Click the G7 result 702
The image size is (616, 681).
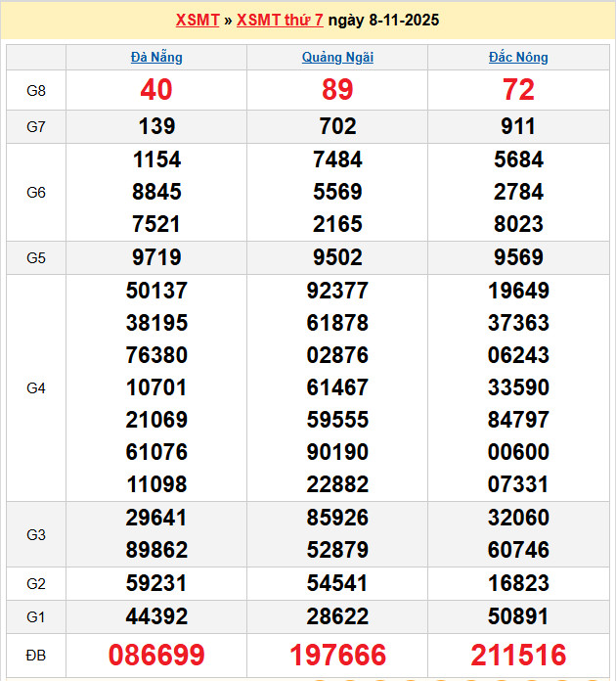(x=337, y=126)
